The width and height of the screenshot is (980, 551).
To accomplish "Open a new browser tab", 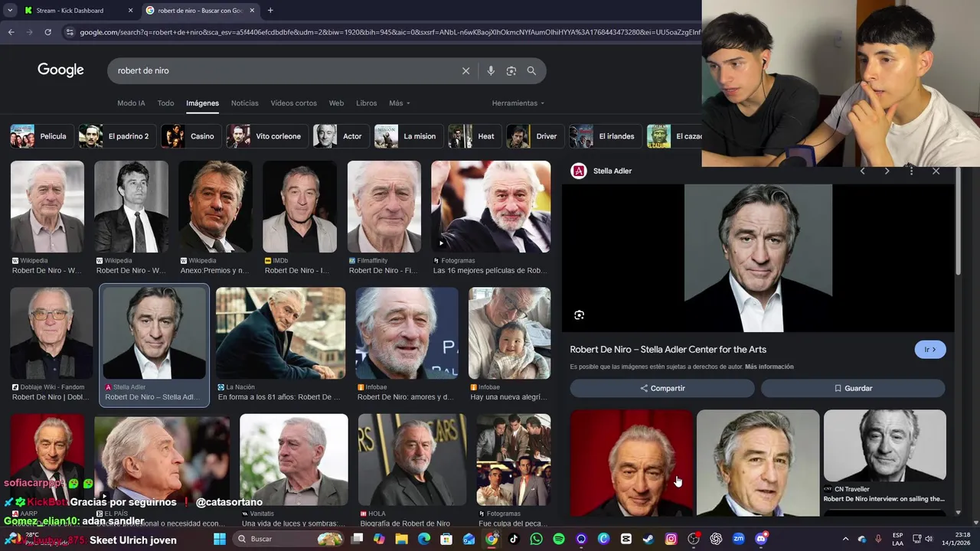I will click(x=270, y=11).
